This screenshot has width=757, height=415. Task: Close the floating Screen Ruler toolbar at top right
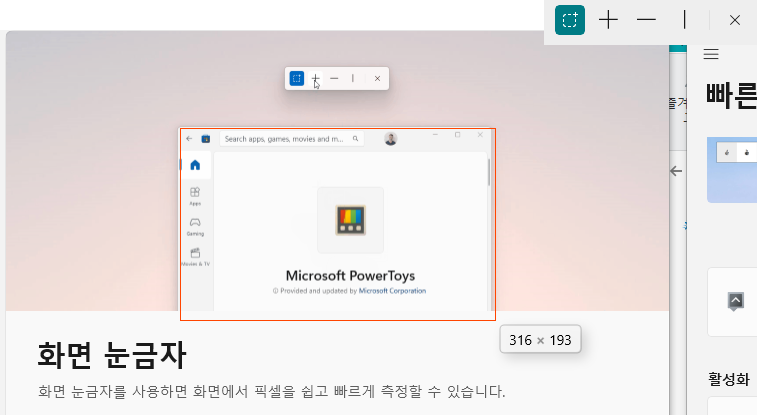(x=735, y=20)
